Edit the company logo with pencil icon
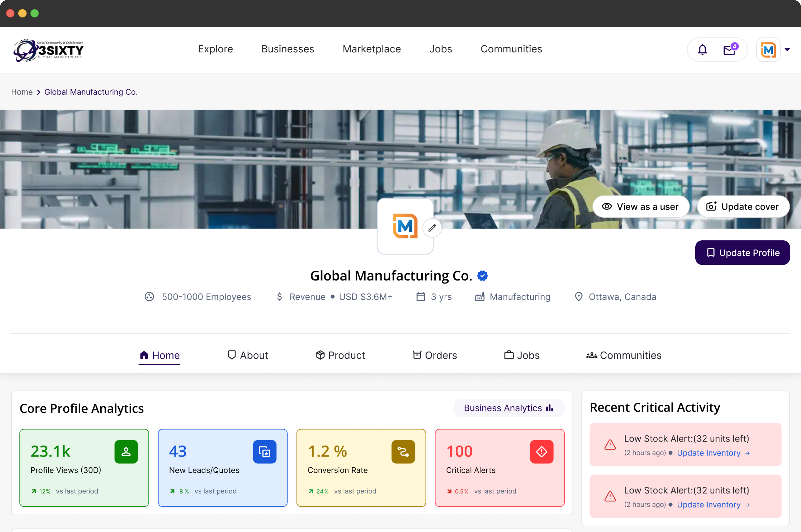The image size is (801, 532). click(x=432, y=228)
